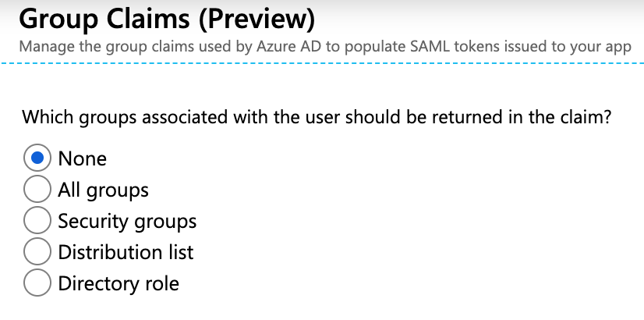644x320 pixels.
Task: Click the dashed blue divider line
Action: (x=322, y=63)
